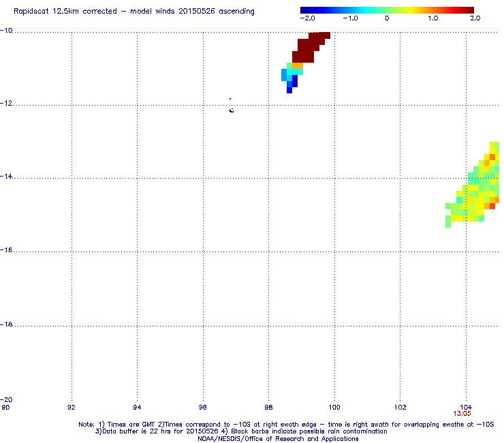
Task: Click the '2.0' colorbar label
Action: point(475,18)
